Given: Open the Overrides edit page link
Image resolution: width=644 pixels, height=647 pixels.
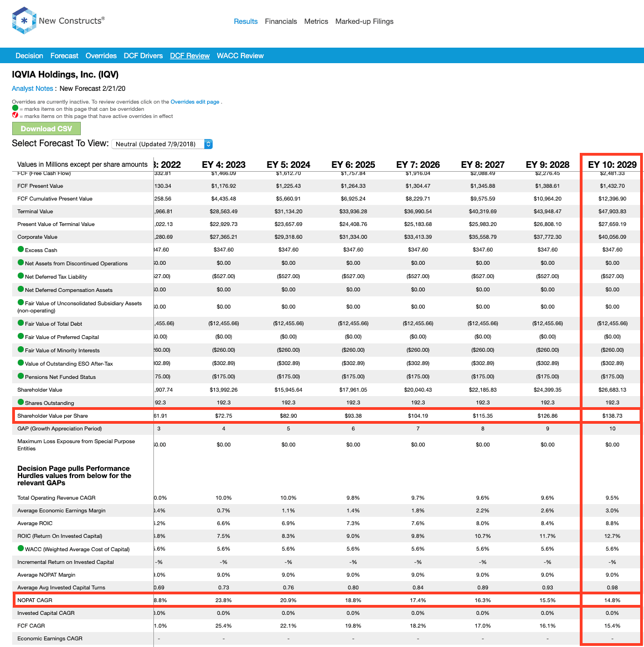Looking at the screenshot, I should (x=195, y=102).
